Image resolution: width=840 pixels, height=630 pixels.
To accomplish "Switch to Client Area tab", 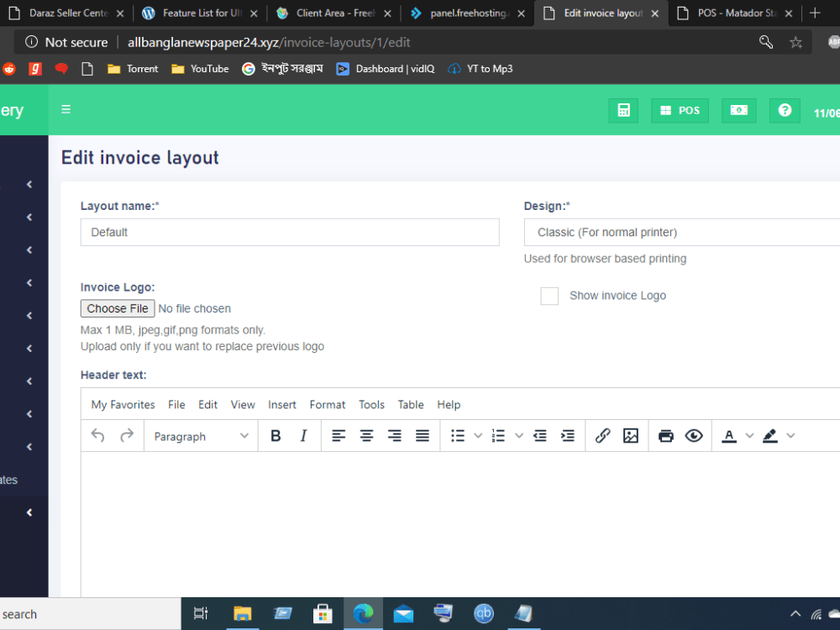I will 334,13.
